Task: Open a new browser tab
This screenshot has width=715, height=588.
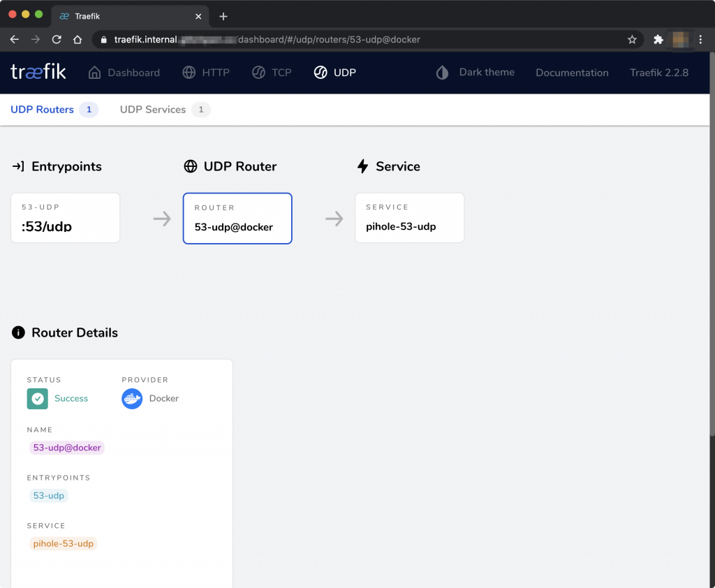Action: (223, 16)
